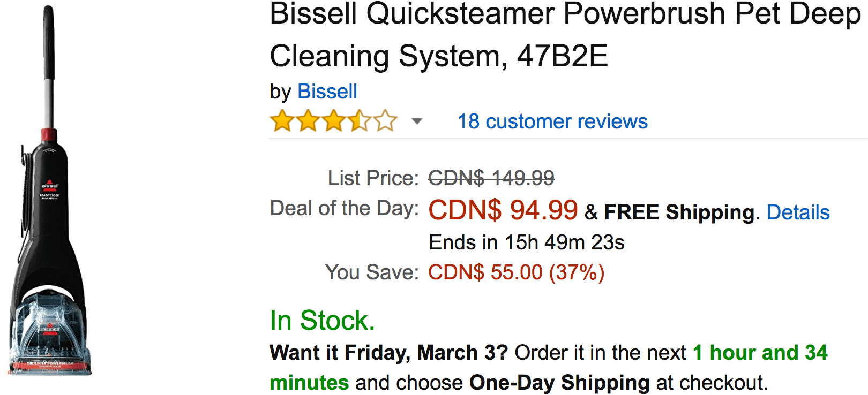Open the 18 customer reviews link
Image resolution: width=868 pixels, height=395 pixels.
coord(552,121)
